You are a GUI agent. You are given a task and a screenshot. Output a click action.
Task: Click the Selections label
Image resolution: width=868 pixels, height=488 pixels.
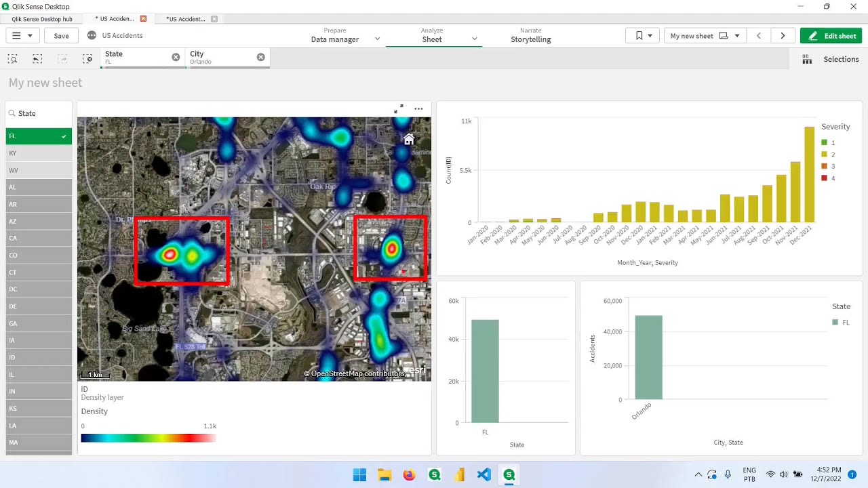click(x=841, y=60)
